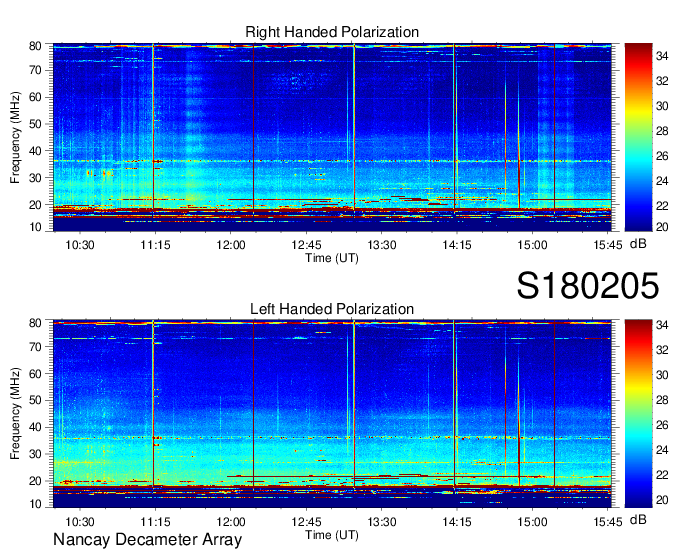Click "40" frequency tick on left-handed plot
This screenshot has height=552, width=680.
35,427
